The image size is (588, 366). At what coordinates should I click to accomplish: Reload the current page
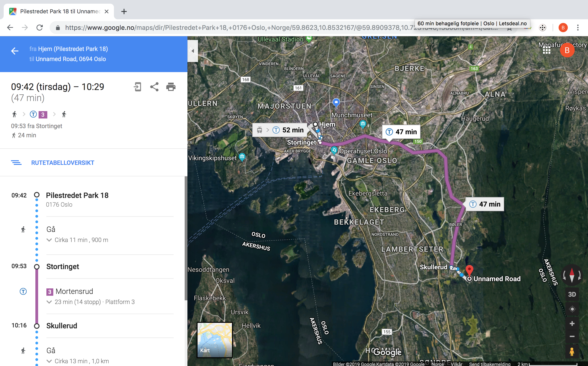coord(40,28)
